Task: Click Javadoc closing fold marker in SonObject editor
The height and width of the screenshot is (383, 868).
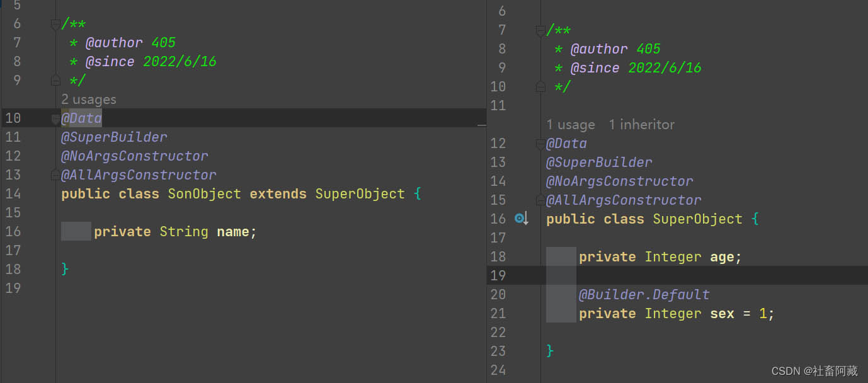Action: click(55, 80)
